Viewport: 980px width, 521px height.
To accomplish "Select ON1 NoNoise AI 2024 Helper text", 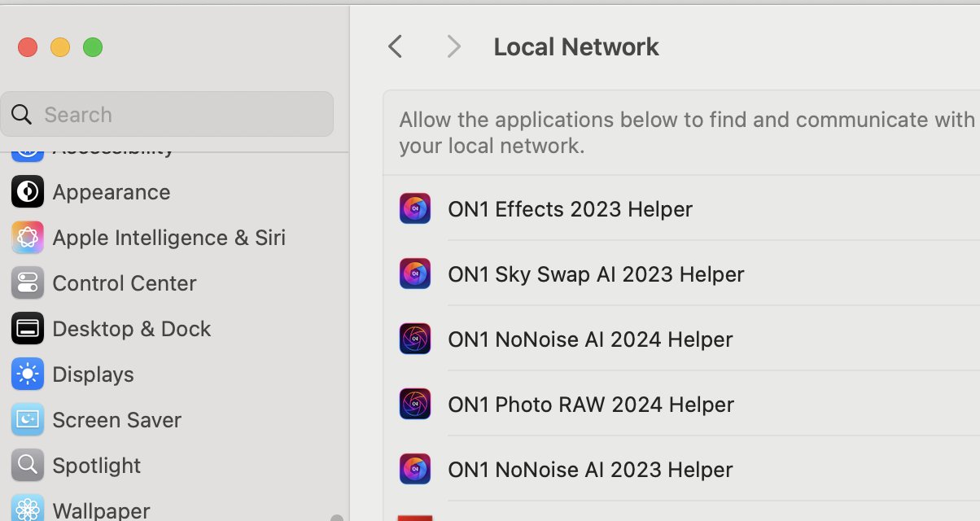I will (x=590, y=339).
